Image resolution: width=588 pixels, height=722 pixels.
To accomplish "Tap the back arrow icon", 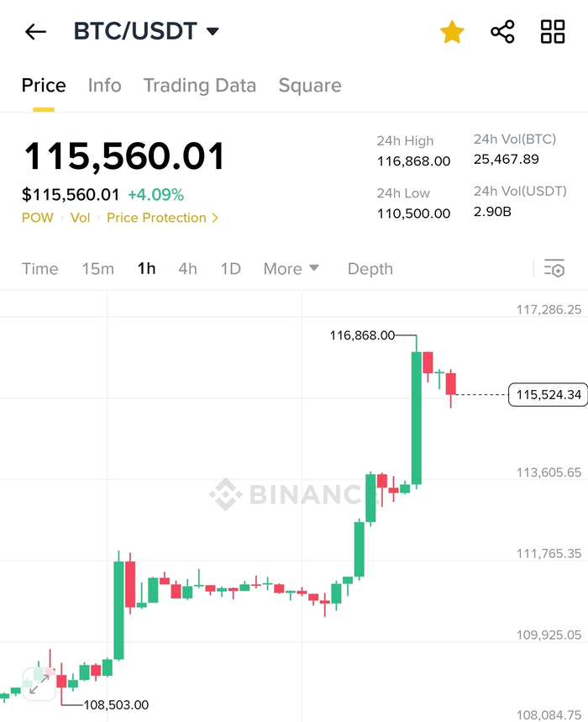I will coord(35,32).
